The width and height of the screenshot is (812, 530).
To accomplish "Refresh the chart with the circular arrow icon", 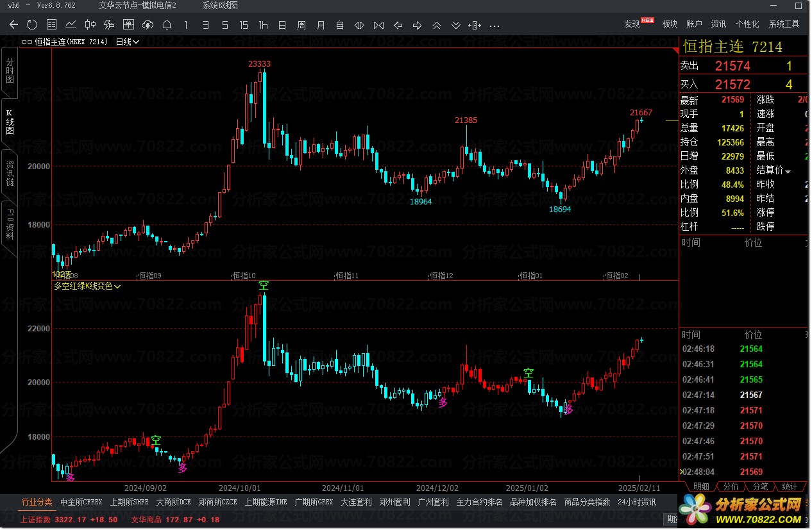I will click(x=32, y=25).
